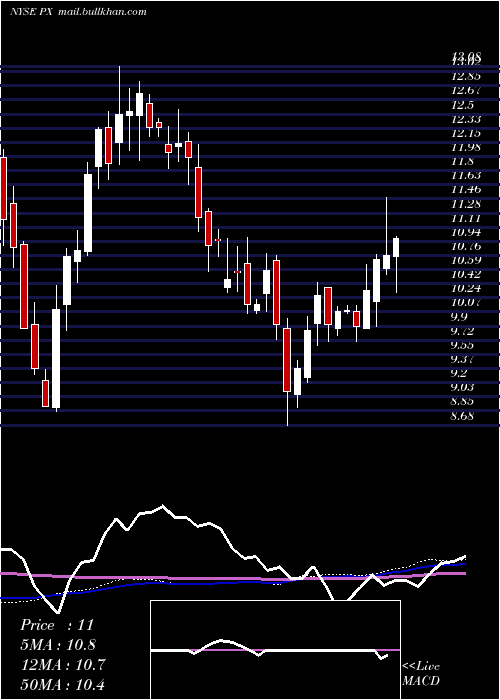
Task: Click the 9.9 price axis label
Action: [x=460, y=317]
